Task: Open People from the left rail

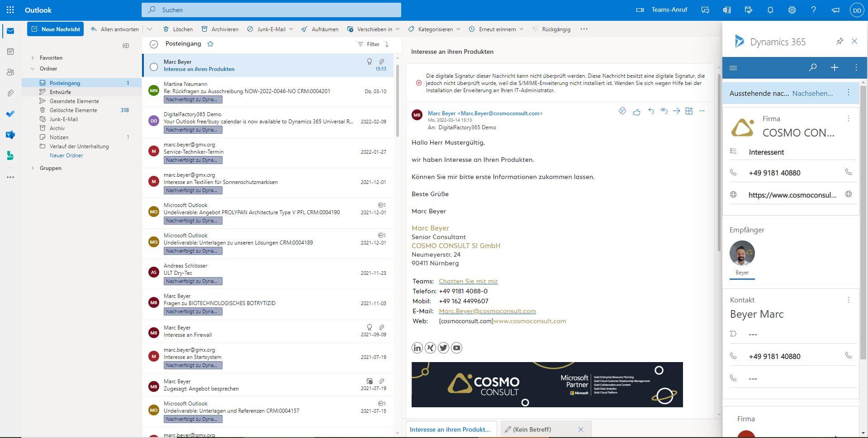Action: pos(10,72)
